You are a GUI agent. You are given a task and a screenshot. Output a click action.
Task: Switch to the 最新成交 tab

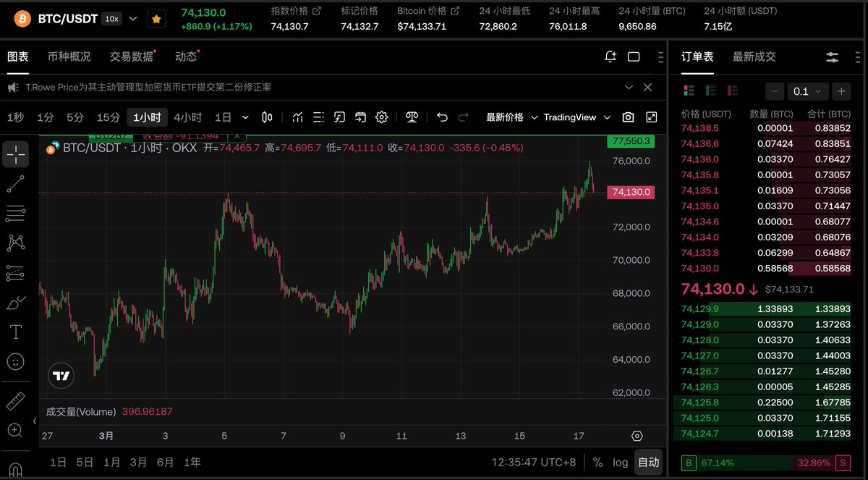(754, 56)
